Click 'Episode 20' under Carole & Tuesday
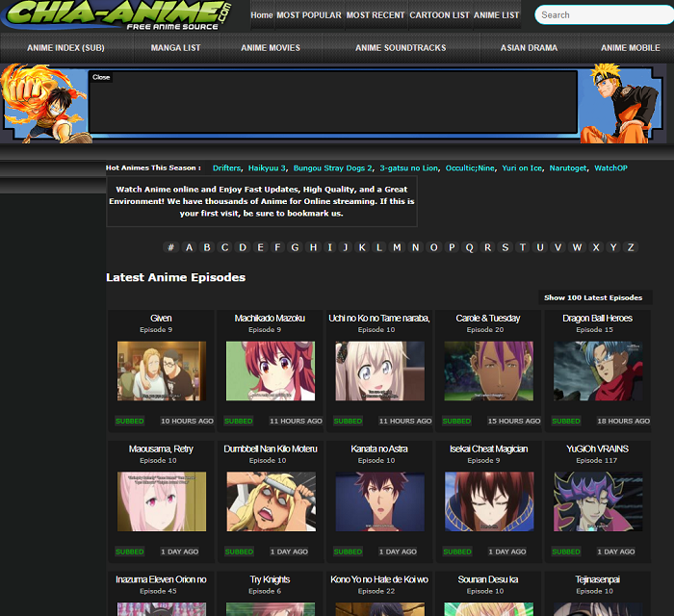 tap(485, 330)
